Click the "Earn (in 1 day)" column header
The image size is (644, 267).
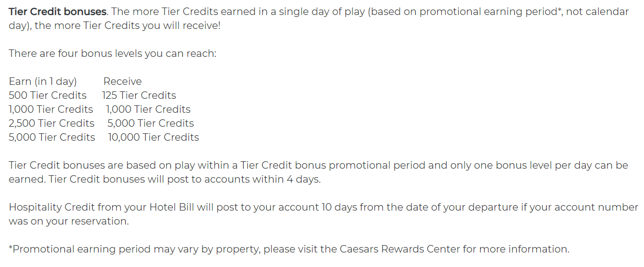pos(43,81)
